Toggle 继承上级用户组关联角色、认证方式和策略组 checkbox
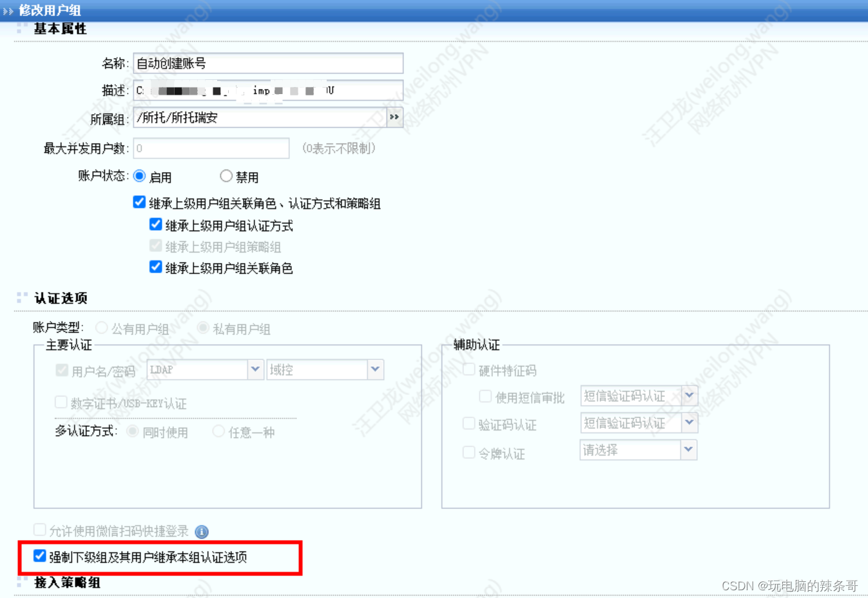Viewport: 868px width, 598px height. [x=139, y=202]
